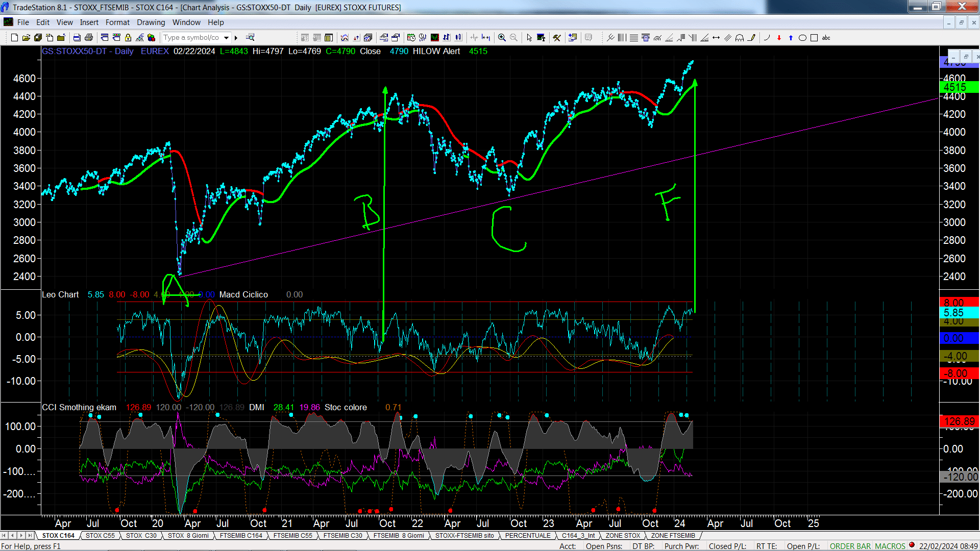Click the symbol lookup magnifier icon
Viewport: 980px width, 551px height.
click(x=250, y=37)
